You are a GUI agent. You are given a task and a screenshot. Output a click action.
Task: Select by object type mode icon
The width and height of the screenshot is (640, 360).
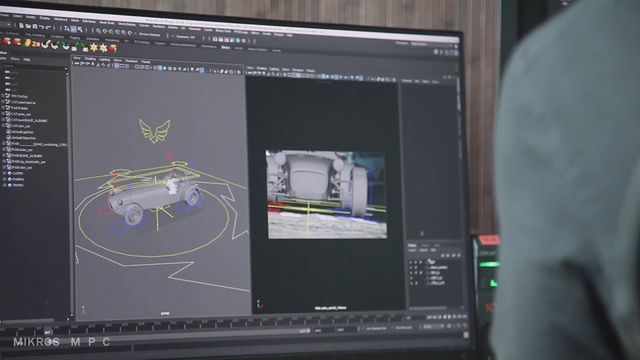73,29
